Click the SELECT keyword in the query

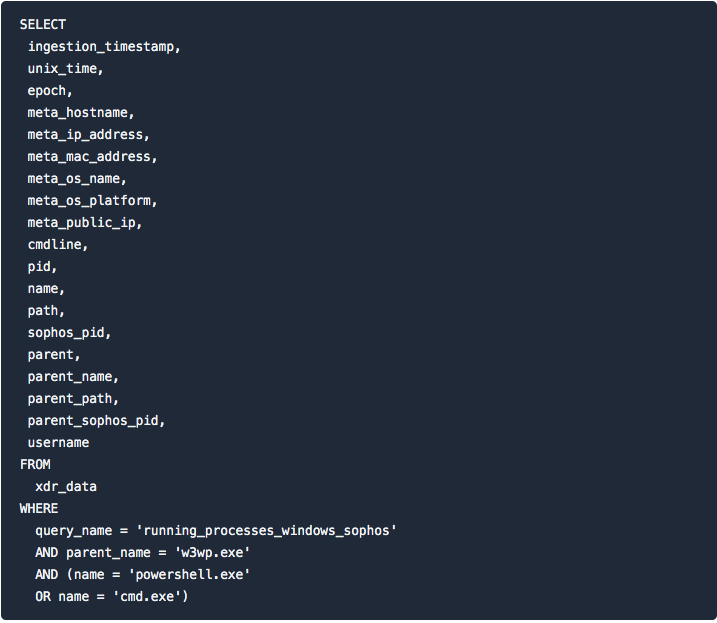click(43, 24)
